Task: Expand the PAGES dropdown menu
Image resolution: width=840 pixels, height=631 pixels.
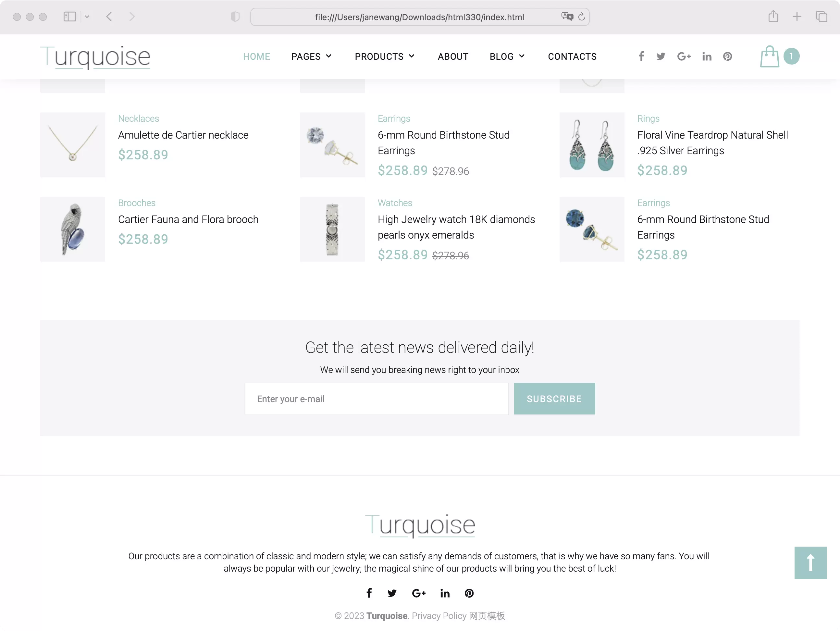Action: 311,56
